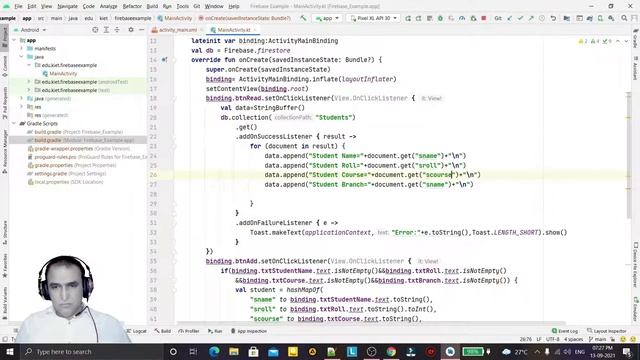
Task: Expand the java (generated) folder
Action: 22,98
